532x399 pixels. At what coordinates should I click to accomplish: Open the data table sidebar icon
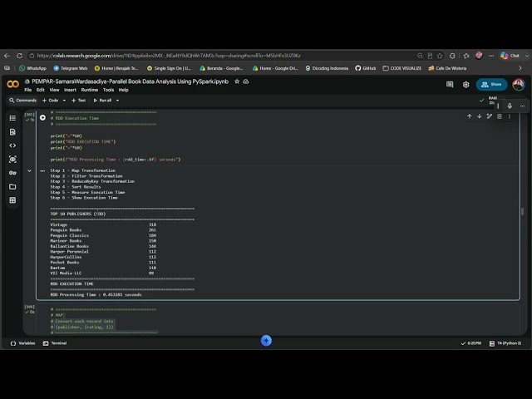(12, 200)
